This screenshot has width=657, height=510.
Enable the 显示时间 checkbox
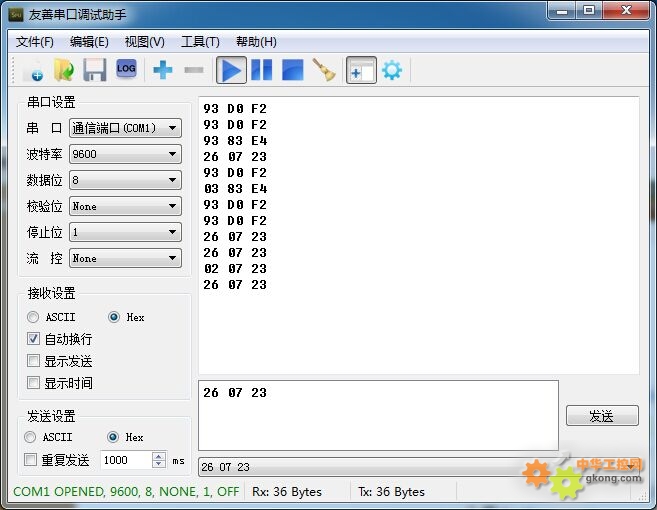(x=59, y=383)
